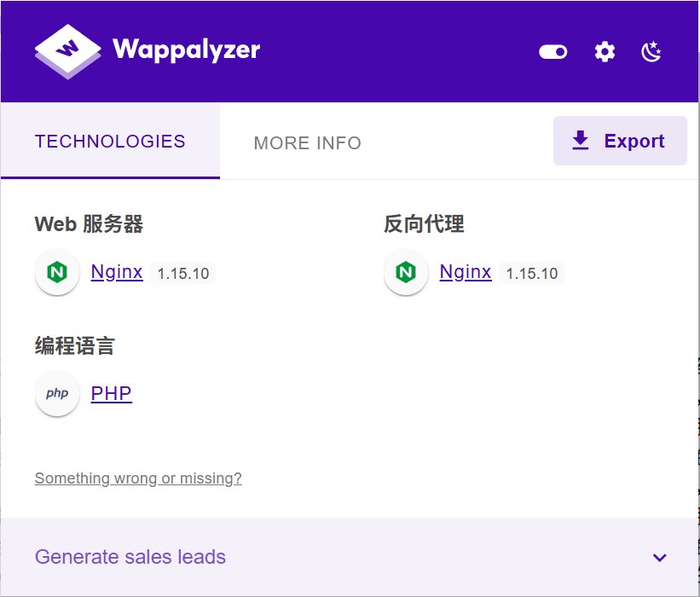Toggle the Wappalyzer enable switch in the header

pyautogui.click(x=552, y=52)
